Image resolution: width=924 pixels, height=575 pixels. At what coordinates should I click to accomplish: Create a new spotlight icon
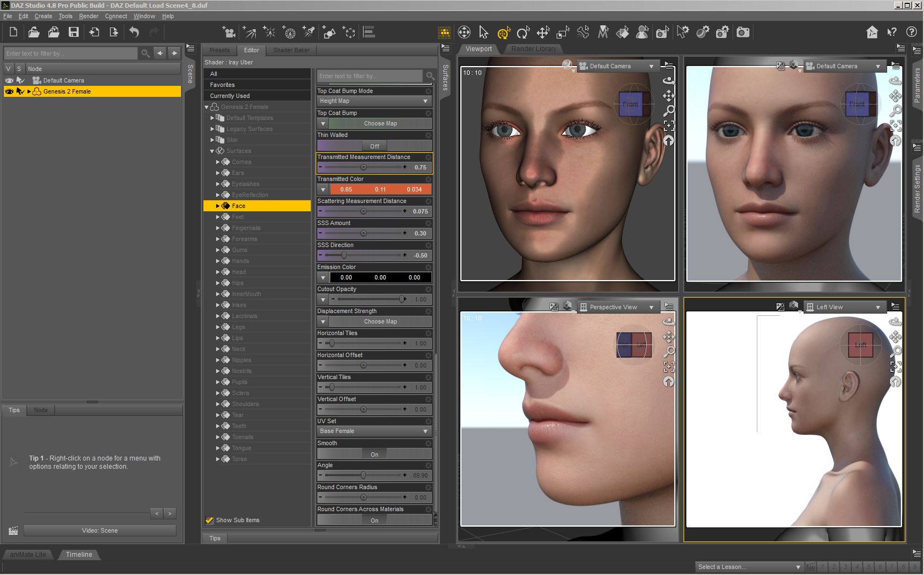pos(309,32)
